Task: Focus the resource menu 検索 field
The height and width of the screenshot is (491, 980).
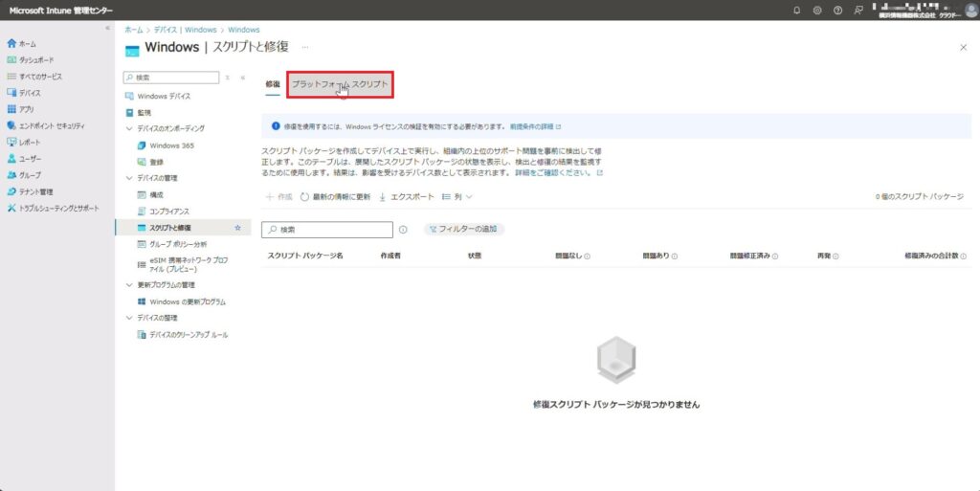Action: [171, 78]
